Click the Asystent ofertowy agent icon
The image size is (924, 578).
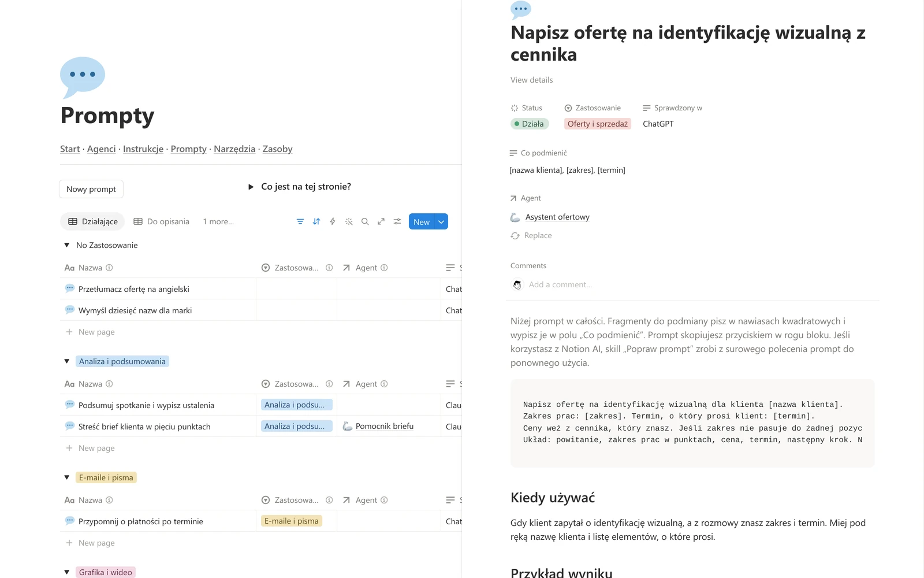515,217
